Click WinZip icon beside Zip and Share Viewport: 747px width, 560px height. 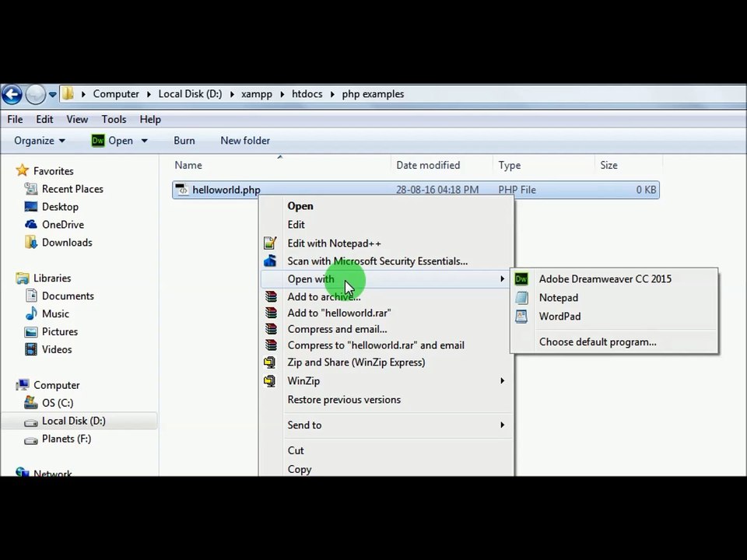pos(270,362)
